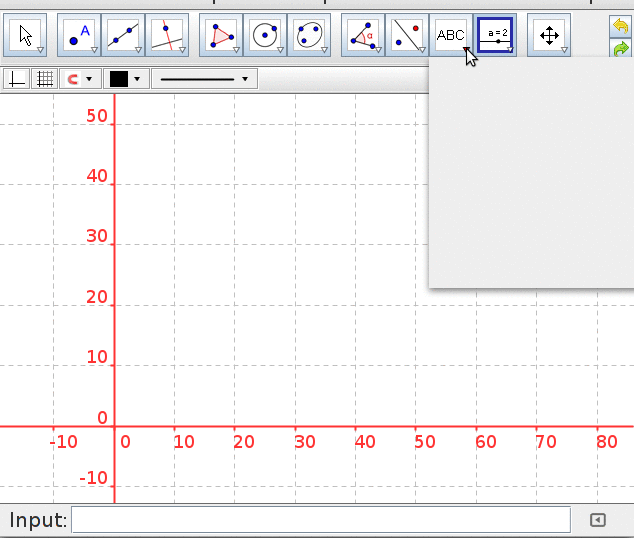Viewport: 634px width, 538px height.
Task: Click the x-axis label 80
Action: click(x=607, y=442)
